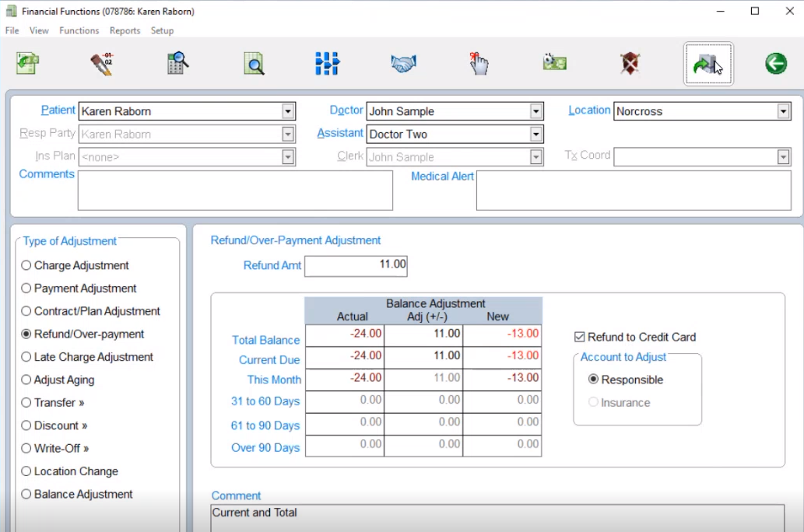Expand the Location dropdown showing Norcross
804x532 pixels.
pyautogui.click(x=783, y=111)
